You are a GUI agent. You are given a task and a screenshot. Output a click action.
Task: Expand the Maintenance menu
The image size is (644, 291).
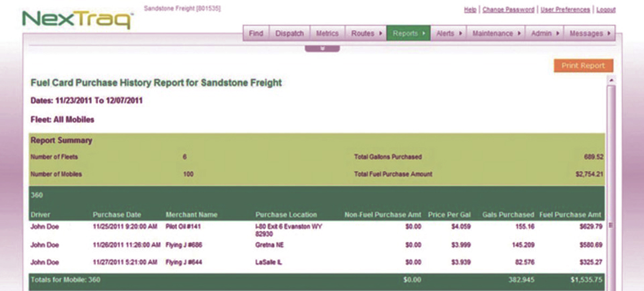click(496, 33)
